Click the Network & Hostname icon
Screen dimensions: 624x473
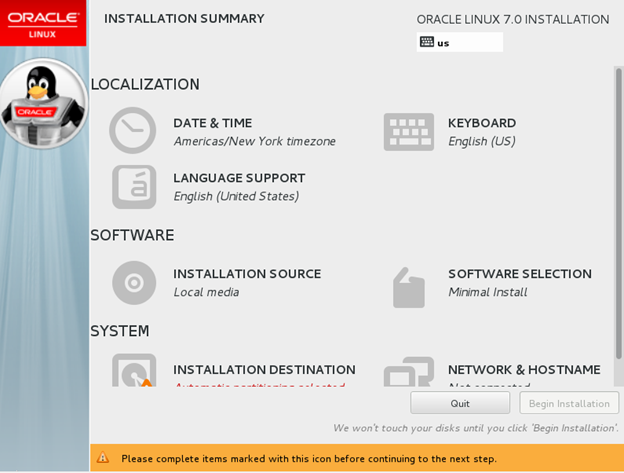point(408,372)
